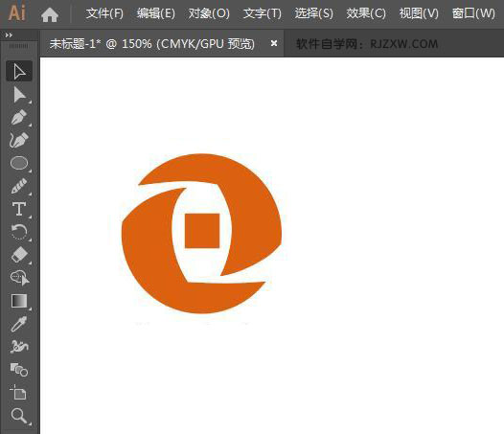Open the 编辑(E) menu
Screen dimensions: 504x434
pyautogui.click(x=156, y=13)
